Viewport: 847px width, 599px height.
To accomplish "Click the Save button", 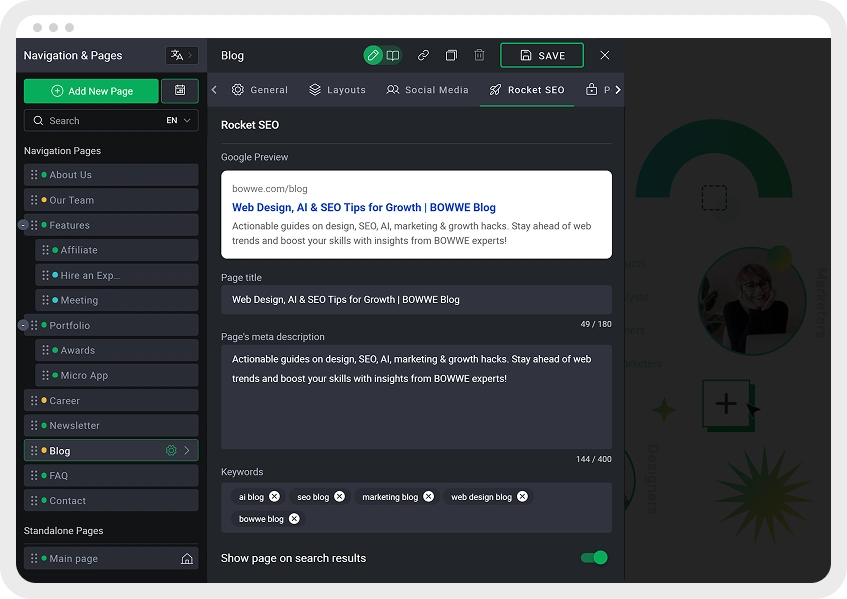I will [x=542, y=55].
